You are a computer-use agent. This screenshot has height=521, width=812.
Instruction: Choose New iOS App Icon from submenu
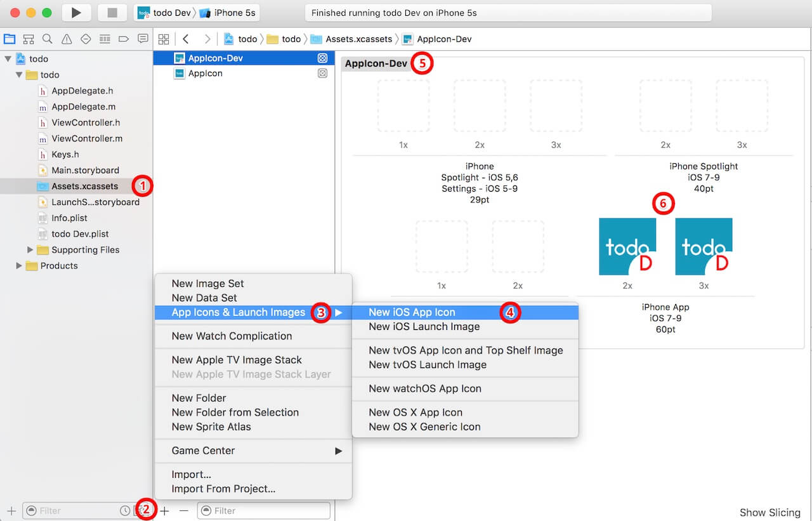pyautogui.click(x=412, y=312)
